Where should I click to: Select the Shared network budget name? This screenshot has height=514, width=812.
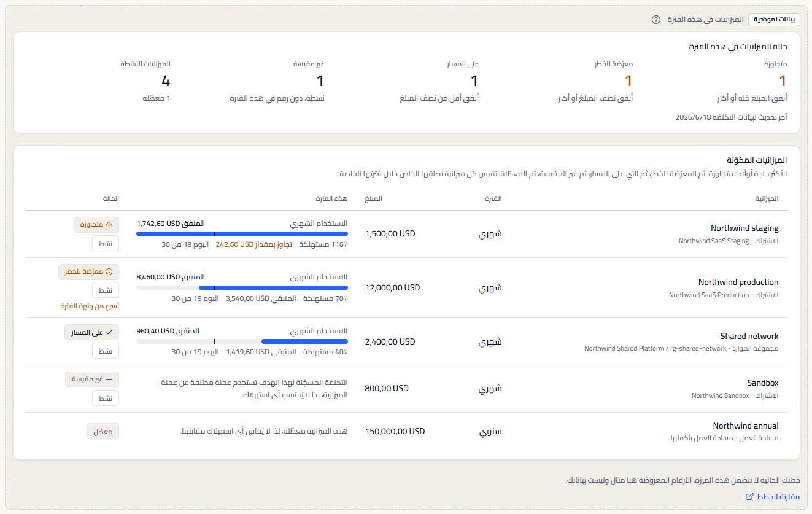749,336
